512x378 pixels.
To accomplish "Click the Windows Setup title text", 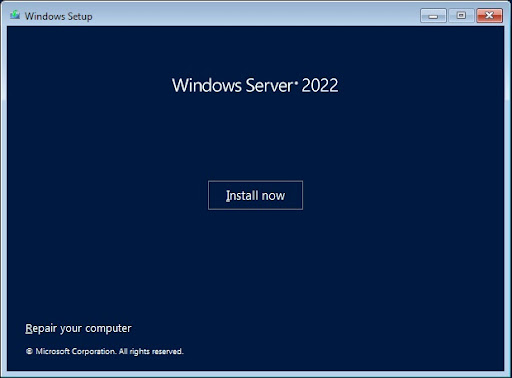I will click(58, 16).
